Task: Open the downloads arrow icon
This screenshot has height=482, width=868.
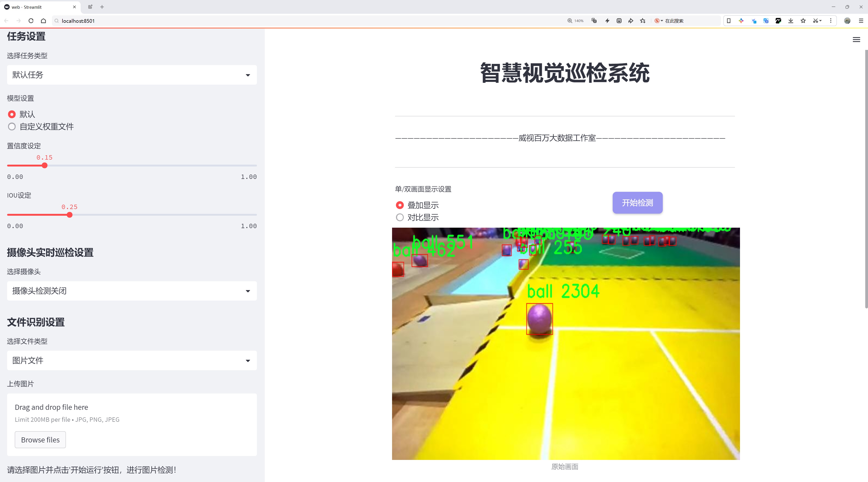Action: pos(791,20)
